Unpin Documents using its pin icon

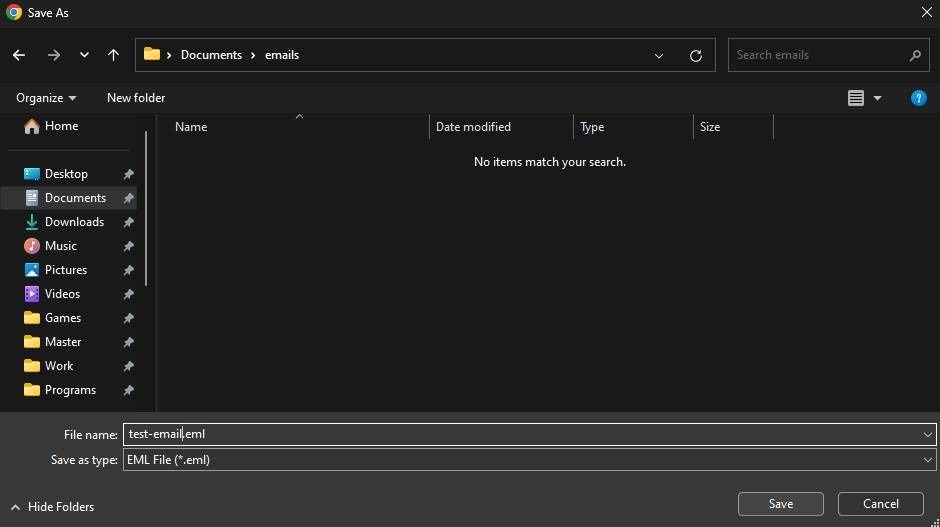[128, 198]
